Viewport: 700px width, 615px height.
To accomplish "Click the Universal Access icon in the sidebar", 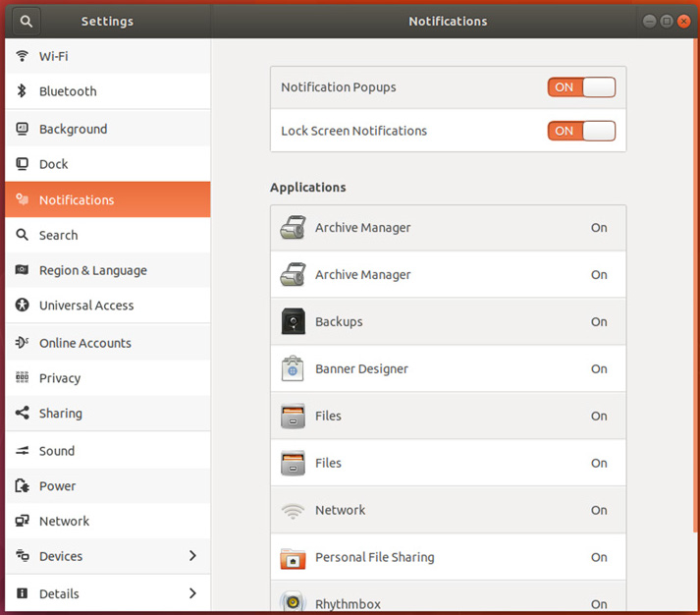I will [x=22, y=306].
